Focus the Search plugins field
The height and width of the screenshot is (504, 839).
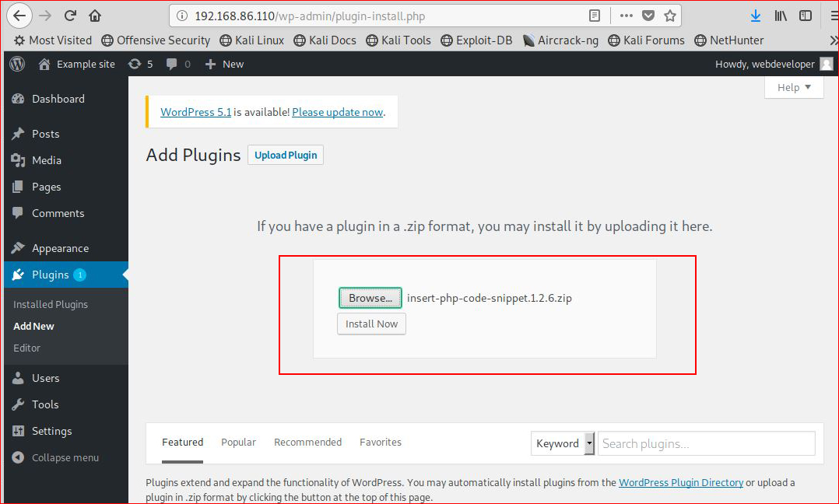click(x=707, y=443)
